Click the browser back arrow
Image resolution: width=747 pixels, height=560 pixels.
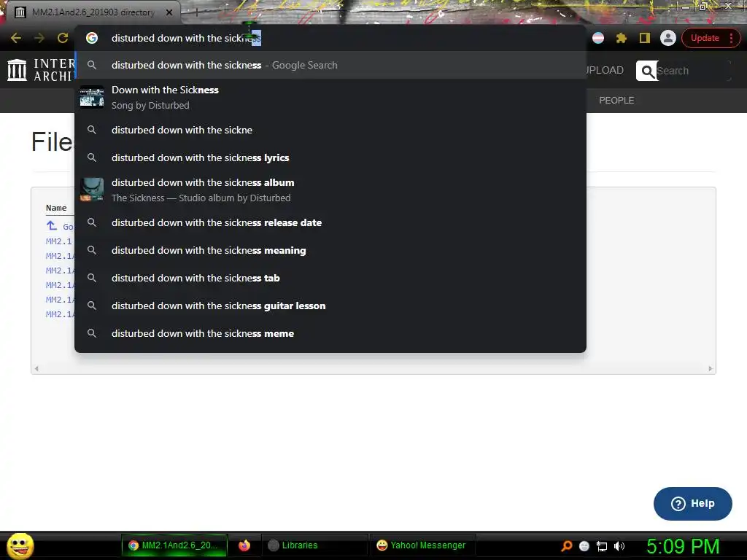(16, 38)
